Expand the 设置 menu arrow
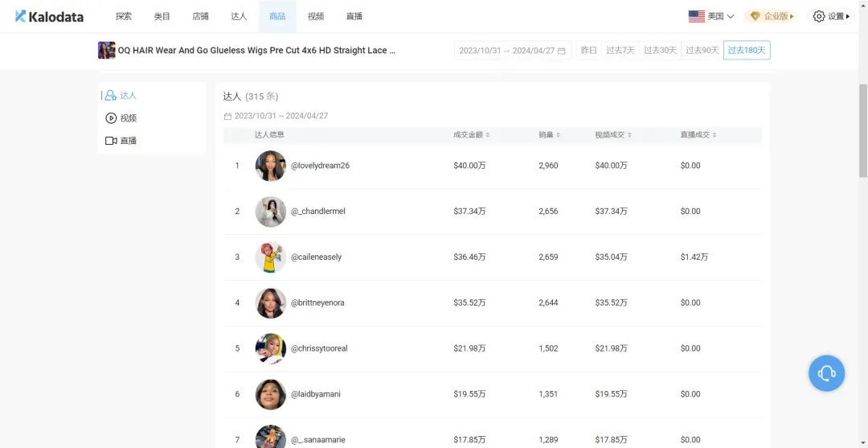The width and height of the screenshot is (868, 448). coord(848,16)
